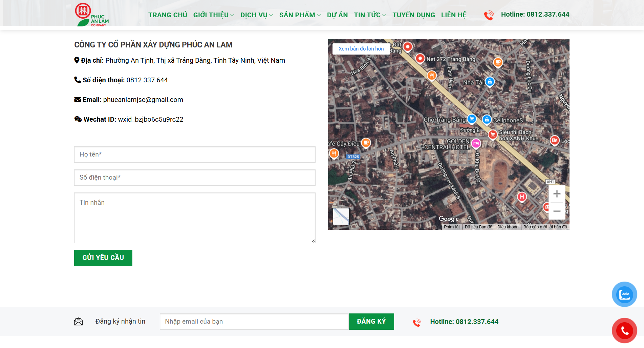Open the Zalo chat floating icon
644x348 pixels.
pyautogui.click(x=624, y=294)
